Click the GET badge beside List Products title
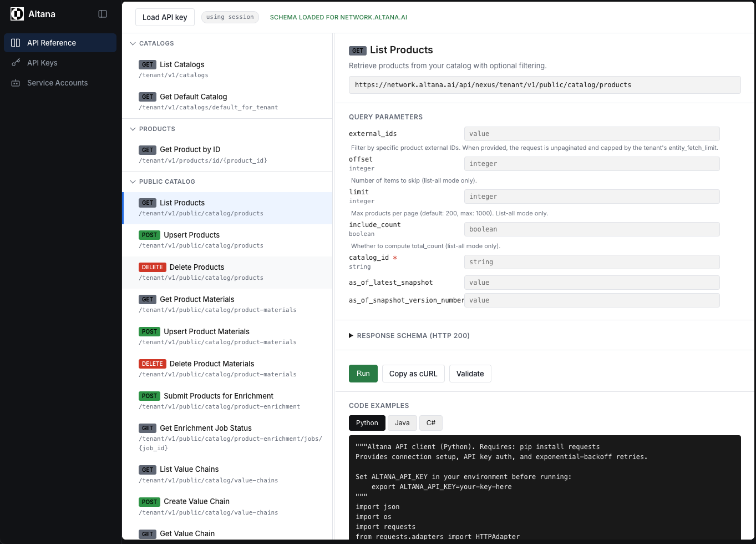The height and width of the screenshot is (544, 756). 358,51
